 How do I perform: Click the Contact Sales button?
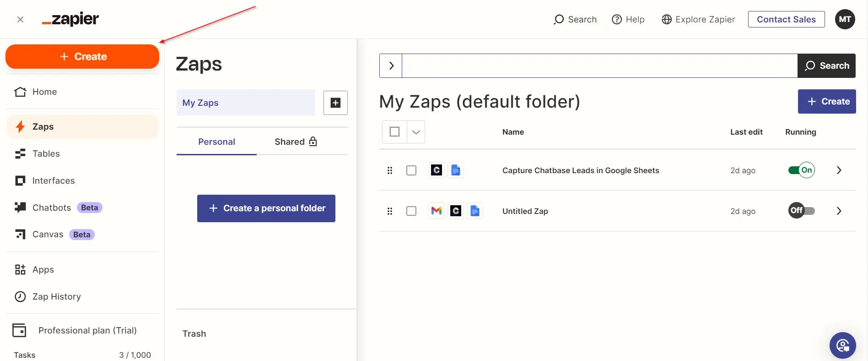[x=786, y=19]
